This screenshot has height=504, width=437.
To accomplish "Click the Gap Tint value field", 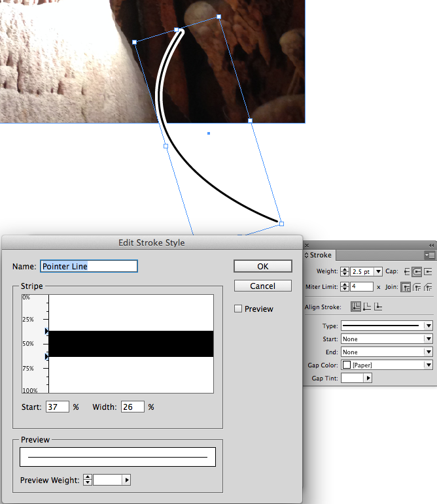I will (352, 378).
